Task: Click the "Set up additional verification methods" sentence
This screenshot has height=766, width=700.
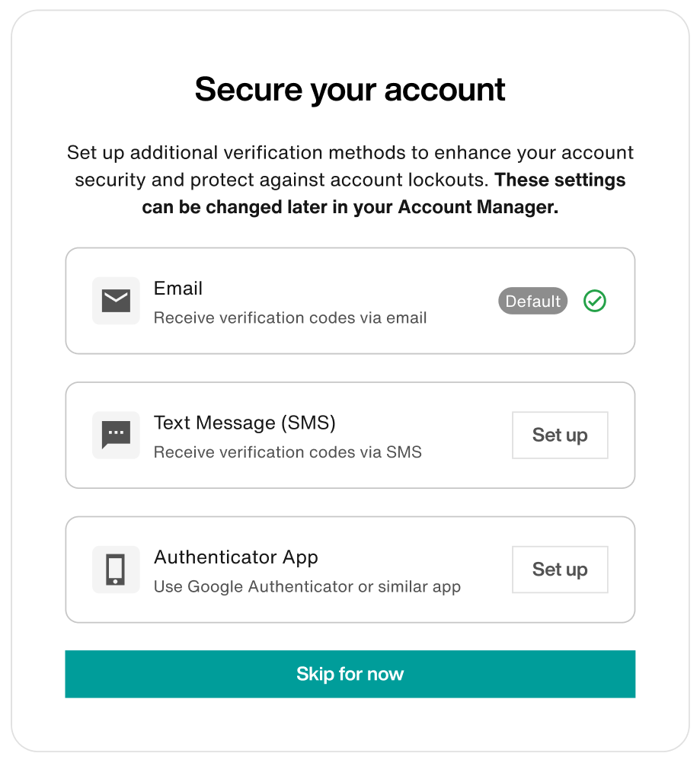Action: tap(350, 153)
